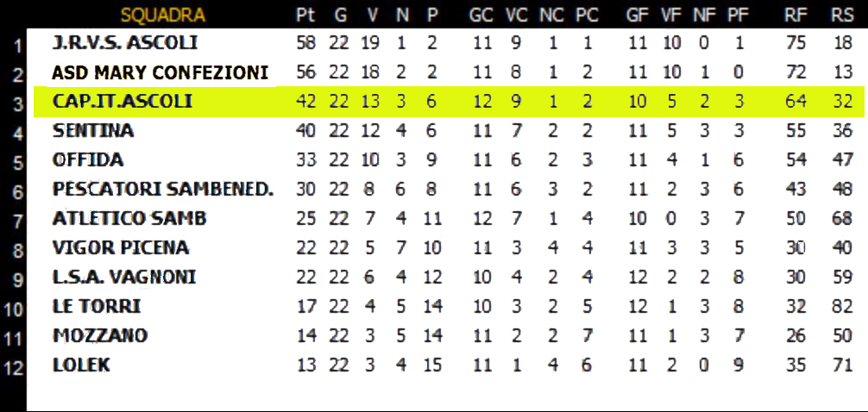Image resolution: width=868 pixels, height=412 pixels.
Task: Click the VC column header
Action: click(x=516, y=16)
